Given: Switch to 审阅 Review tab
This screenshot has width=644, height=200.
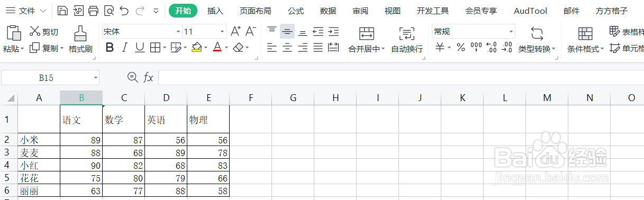Looking at the screenshot, I should [x=360, y=11].
